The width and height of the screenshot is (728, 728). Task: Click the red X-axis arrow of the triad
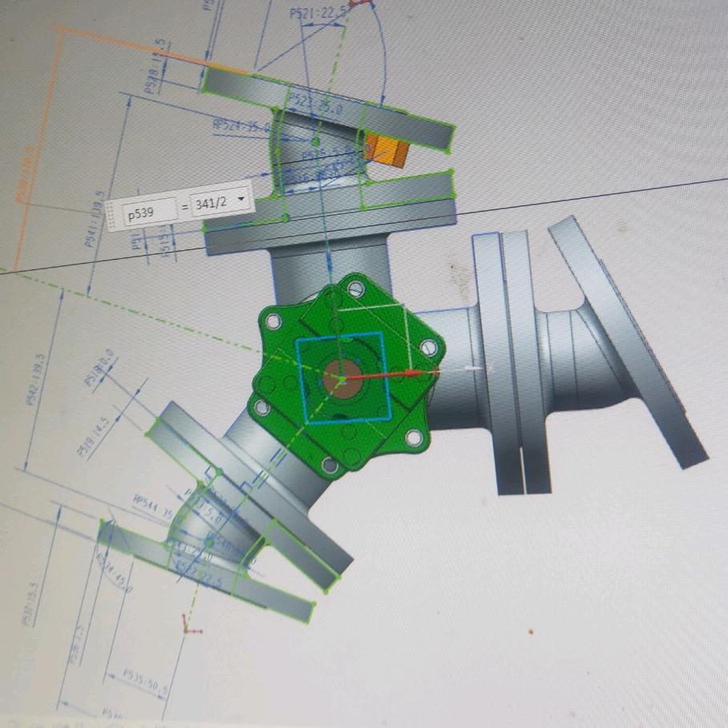(409, 373)
